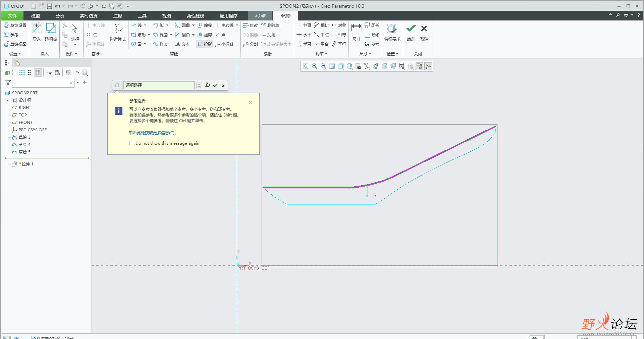This screenshot has height=339, width=644.
Task: Expand the 约束 group dropdown
Action: (321, 54)
